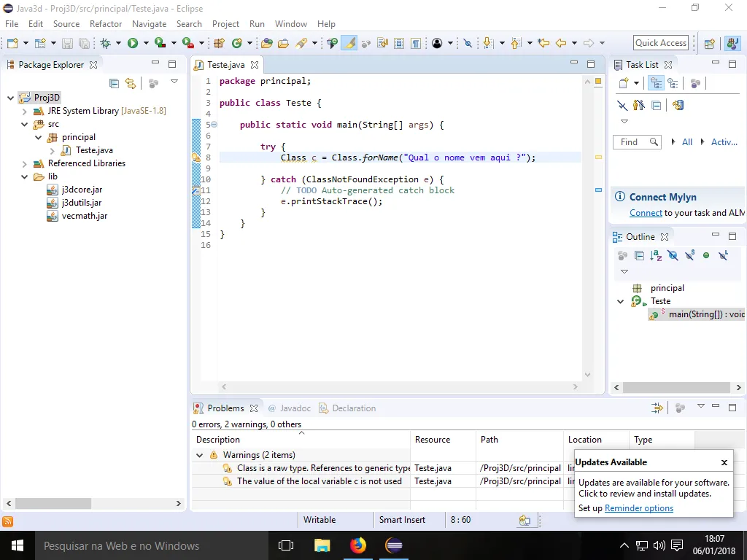
Task: Click the Reminder options link
Action: coord(639,508)
